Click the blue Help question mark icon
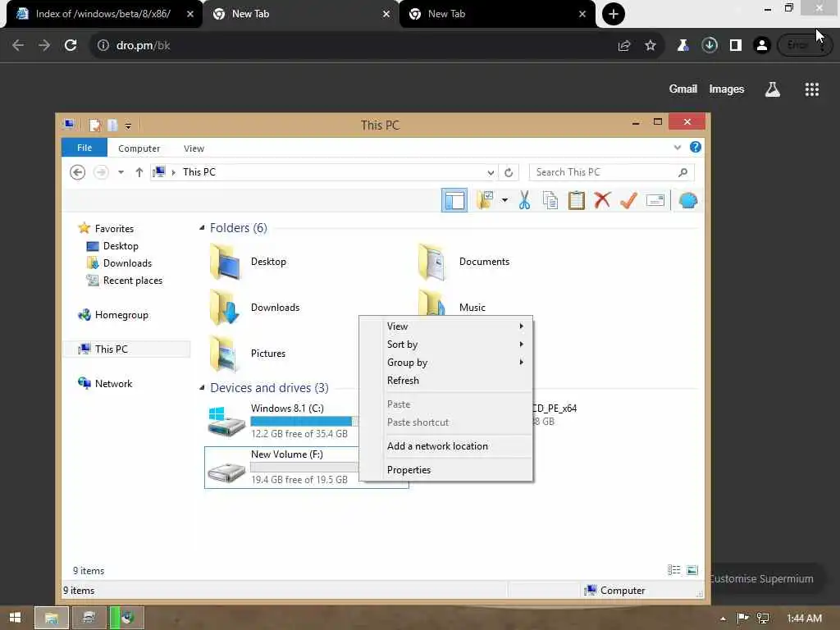This screenshot has width=840, height=630. point(696,148)
